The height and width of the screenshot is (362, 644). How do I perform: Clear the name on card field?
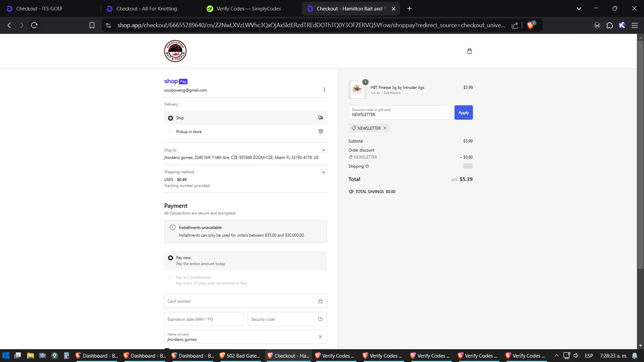pyautogui.click(x=320, y=337)
